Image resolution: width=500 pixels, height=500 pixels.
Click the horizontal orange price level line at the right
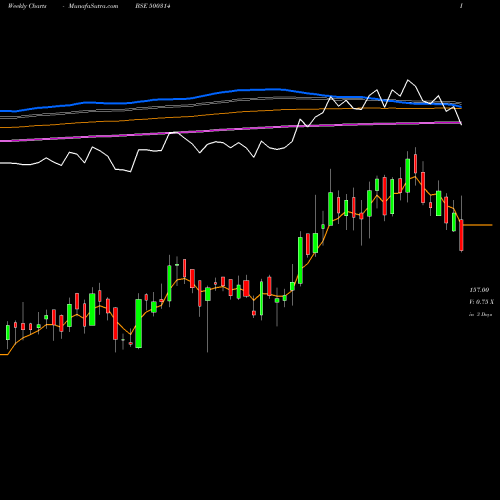click(x=478, y=225)
